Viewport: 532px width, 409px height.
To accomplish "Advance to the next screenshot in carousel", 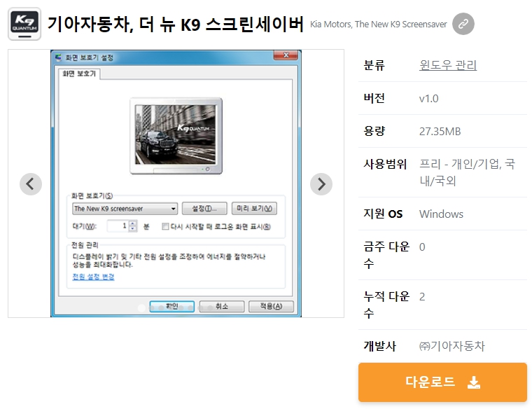I will [321, 184].
